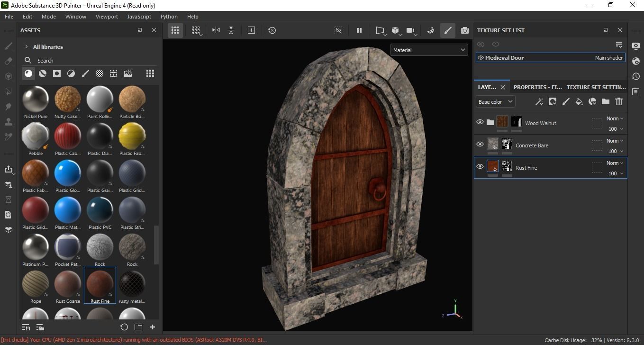Select the Smudge tool in left toolbar
The image size is (644, 345).
[8, 106]
